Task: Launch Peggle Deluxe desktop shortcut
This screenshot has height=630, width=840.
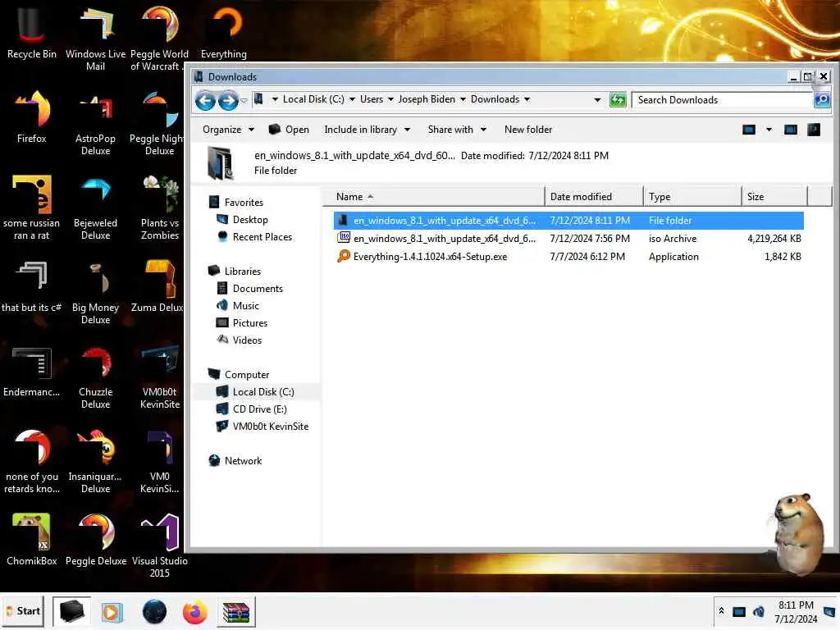Action: (96, 540)
